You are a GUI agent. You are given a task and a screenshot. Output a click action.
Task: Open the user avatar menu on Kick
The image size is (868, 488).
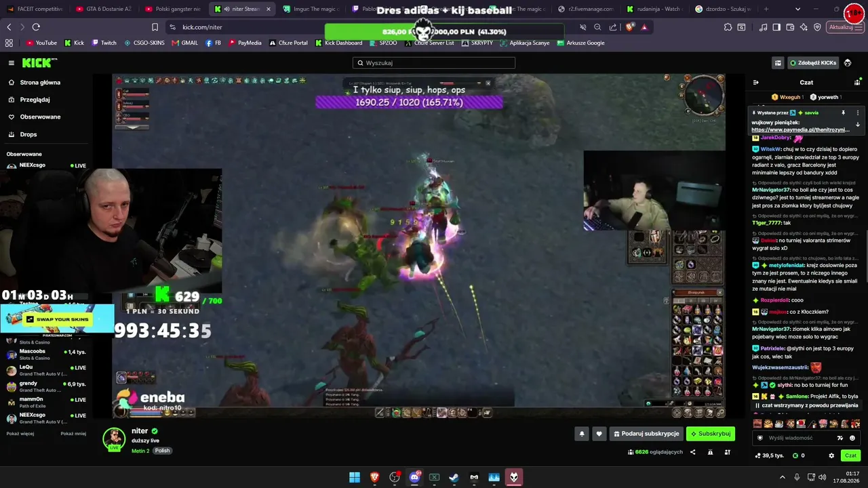(848, 63)
